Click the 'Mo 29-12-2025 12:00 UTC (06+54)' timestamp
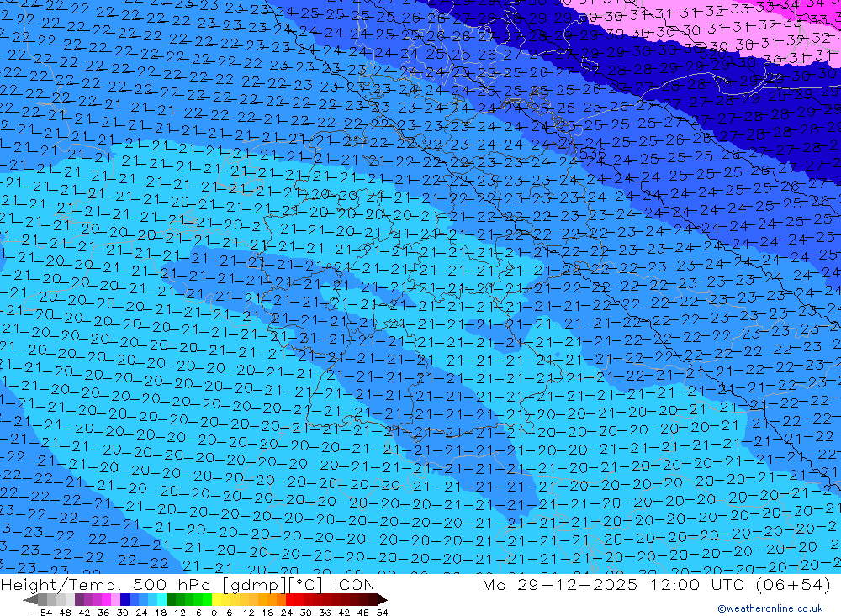841x616 pixels. tap(657, 584)
